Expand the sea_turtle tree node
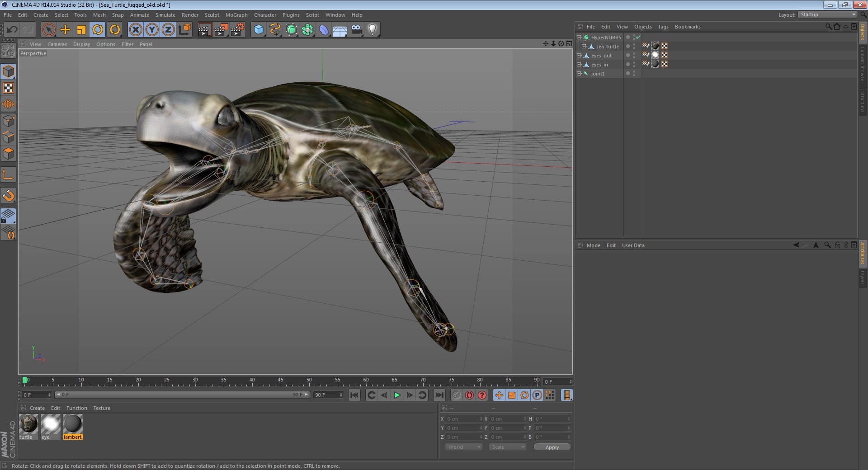The height and width of the screenshot is (470, 868). point(584,46)
